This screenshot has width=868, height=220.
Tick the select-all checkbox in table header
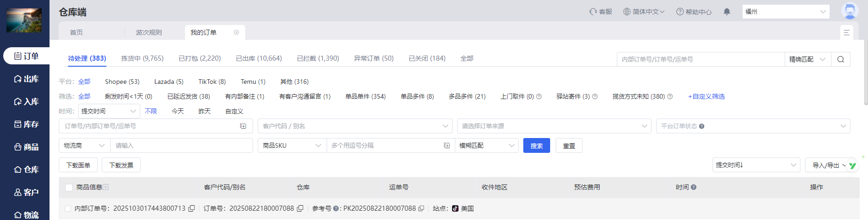point(69,188)
